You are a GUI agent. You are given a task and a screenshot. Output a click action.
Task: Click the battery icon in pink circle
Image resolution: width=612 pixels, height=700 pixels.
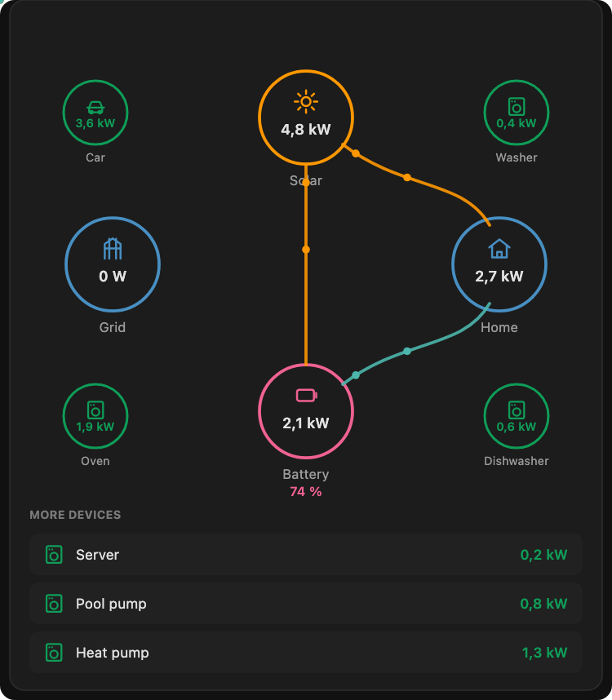[307, 395]
